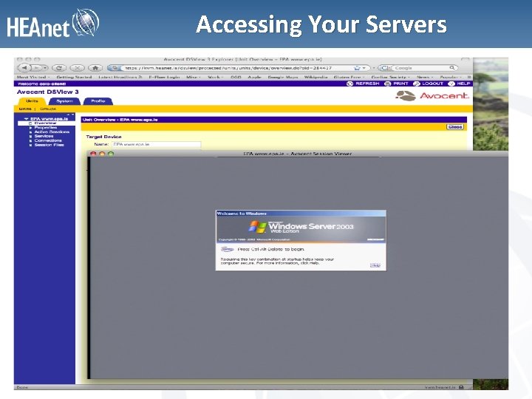Click the HEAnet logo on the slide

coord(53,24)
